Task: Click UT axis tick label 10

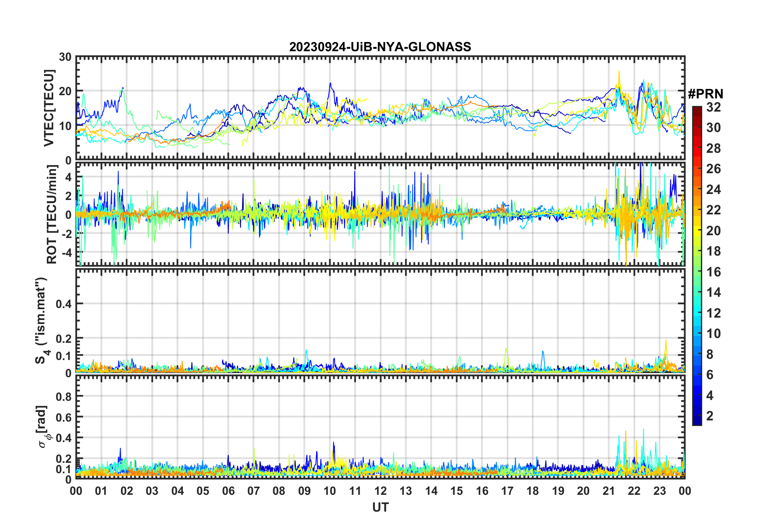Action: (x=330, y=491)
